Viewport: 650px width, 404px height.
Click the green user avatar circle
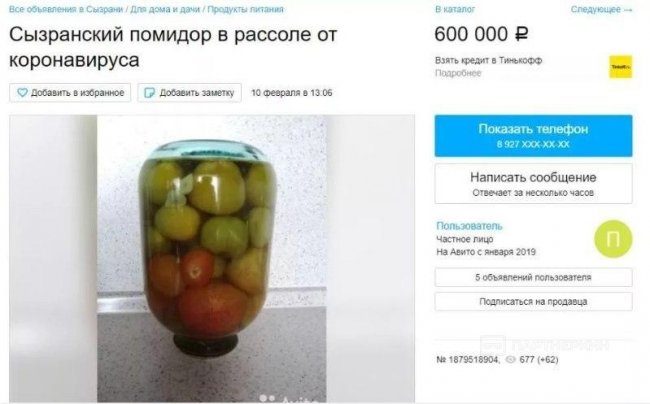pos(613,239)
